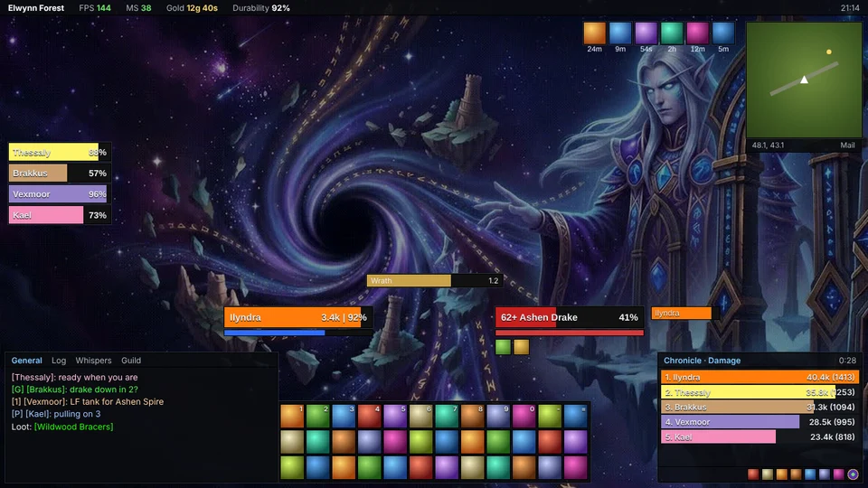868x488 pixels.
Task: Click the [Vexmoor] name in chat
Action: (x=45, y=401)
